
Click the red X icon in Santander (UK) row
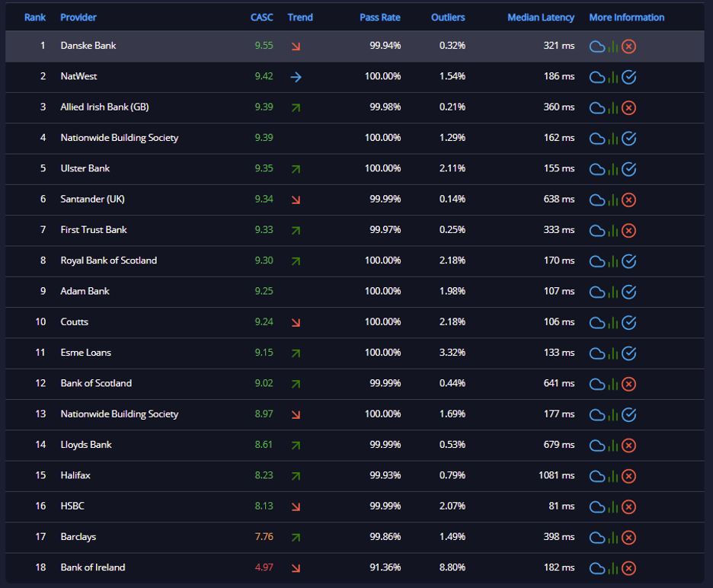(628, 200)
